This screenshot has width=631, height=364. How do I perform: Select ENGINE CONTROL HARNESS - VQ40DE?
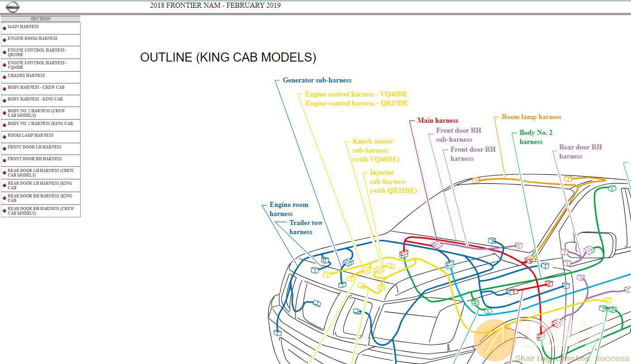37,65
